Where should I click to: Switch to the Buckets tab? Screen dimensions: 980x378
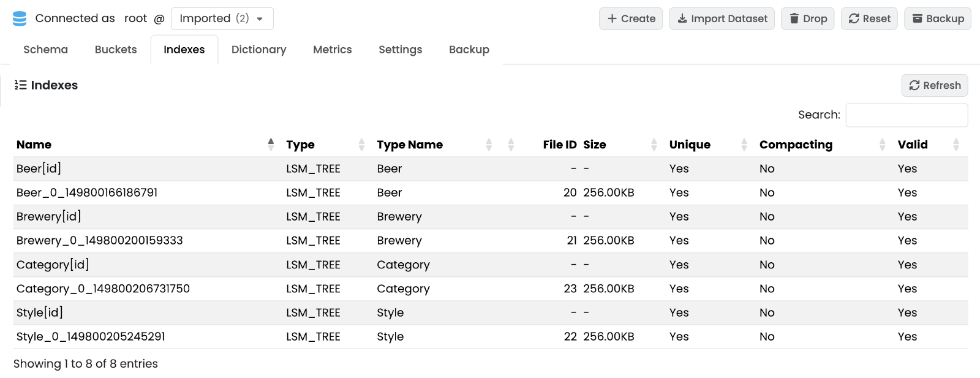pos(116,50)
